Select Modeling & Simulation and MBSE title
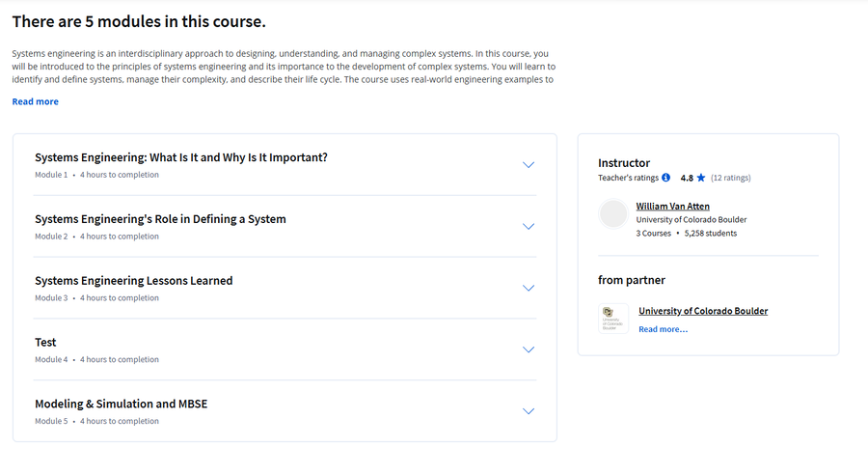868x475 pixels. 122,404
